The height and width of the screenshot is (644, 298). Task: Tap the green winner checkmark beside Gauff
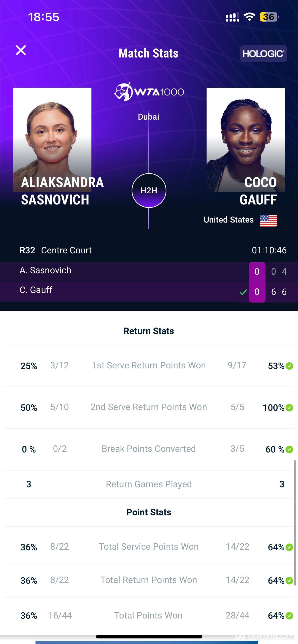click(x=243, y=292)
